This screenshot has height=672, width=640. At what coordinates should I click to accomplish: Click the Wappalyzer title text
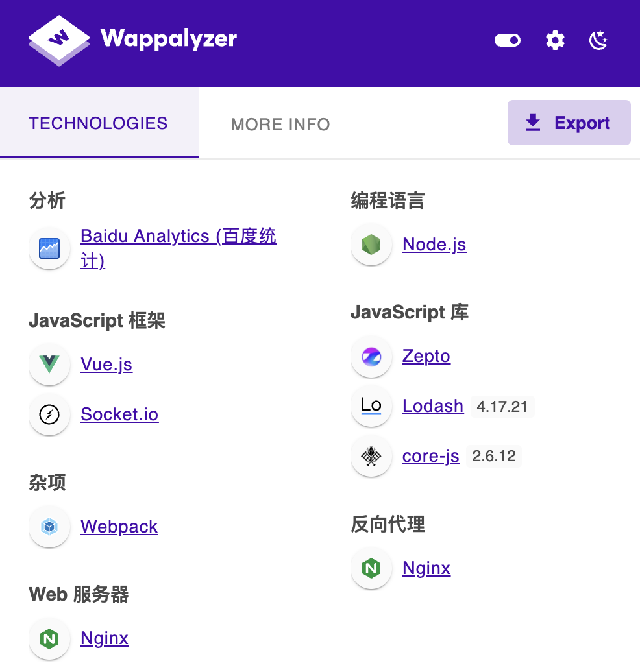coord(169,38)
